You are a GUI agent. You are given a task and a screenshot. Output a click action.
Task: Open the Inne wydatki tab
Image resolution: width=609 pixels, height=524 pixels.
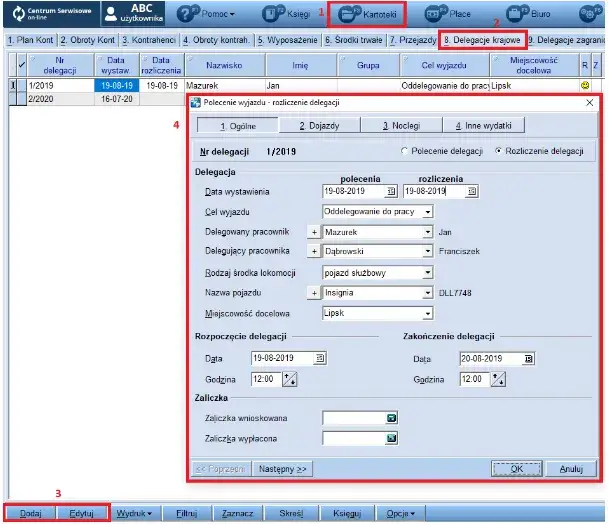[484, 126]
